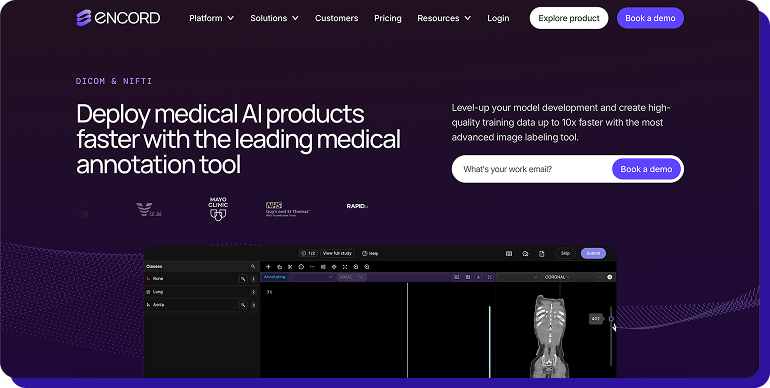Click the Login link
The image size is (770, 388).
(498, 18)
